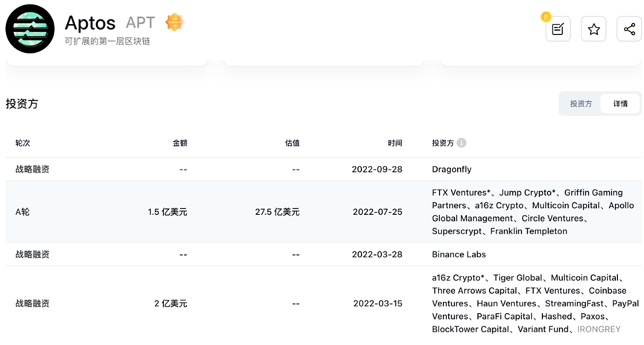Select the A轮 funding row

(324, 212)
